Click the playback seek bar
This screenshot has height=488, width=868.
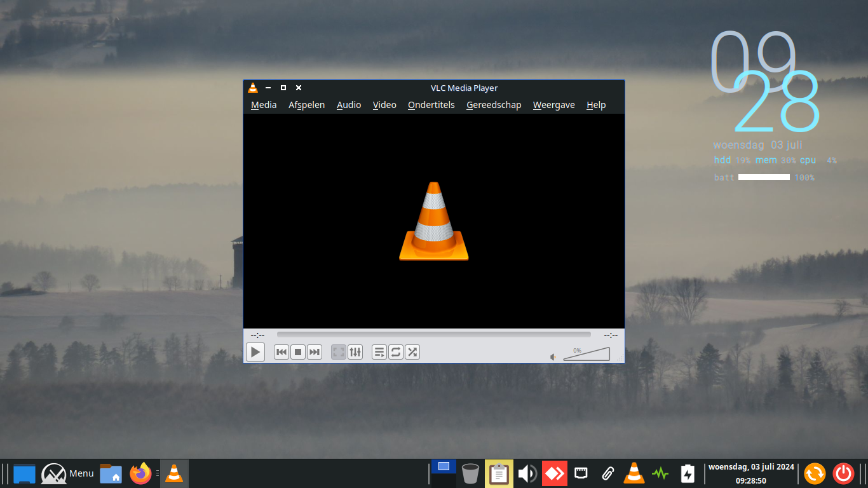[433, 334]
